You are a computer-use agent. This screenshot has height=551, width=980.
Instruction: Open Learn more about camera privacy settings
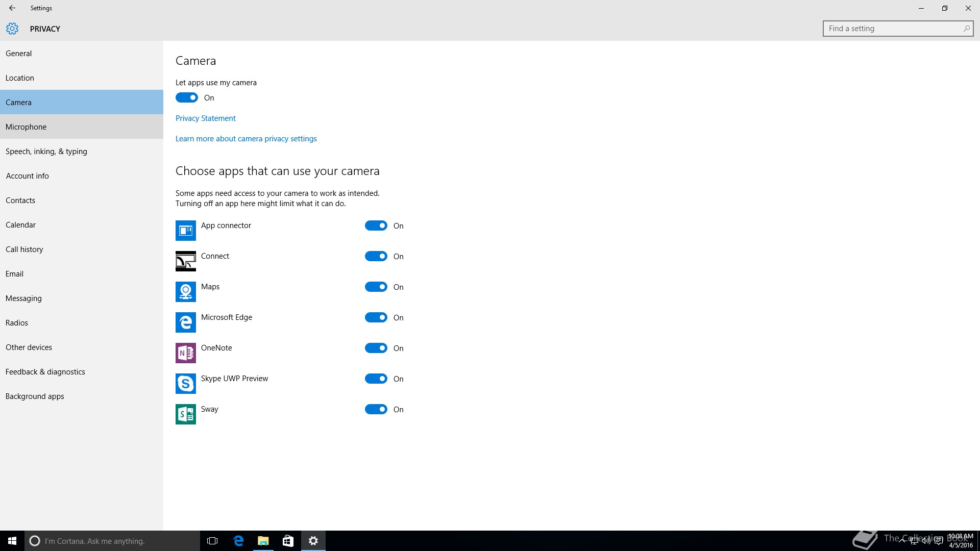246,138
